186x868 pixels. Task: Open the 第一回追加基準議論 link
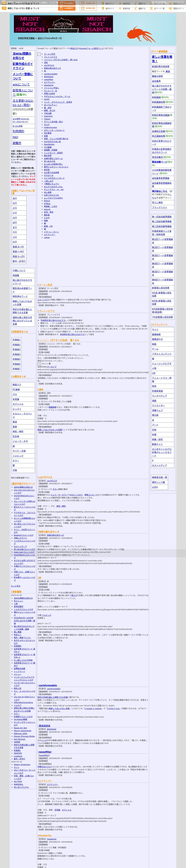pos(162,217)
